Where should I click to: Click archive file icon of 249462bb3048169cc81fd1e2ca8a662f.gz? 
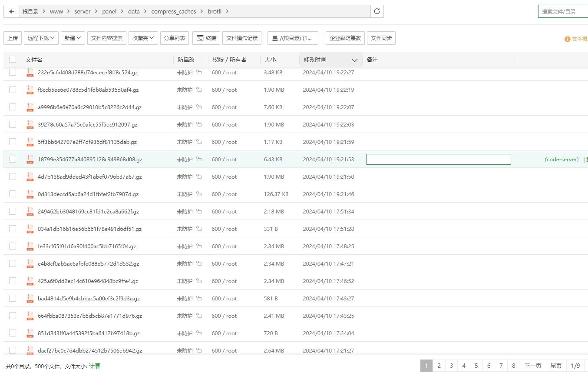click(30, 211)
